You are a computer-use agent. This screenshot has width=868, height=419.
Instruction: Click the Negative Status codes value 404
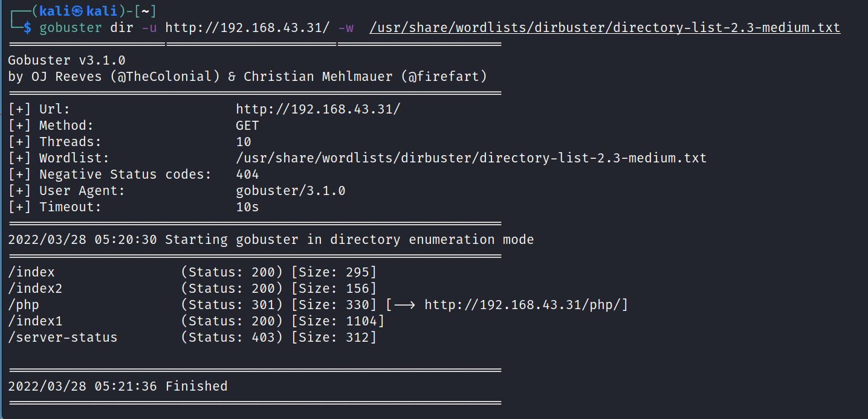point(247,174)
